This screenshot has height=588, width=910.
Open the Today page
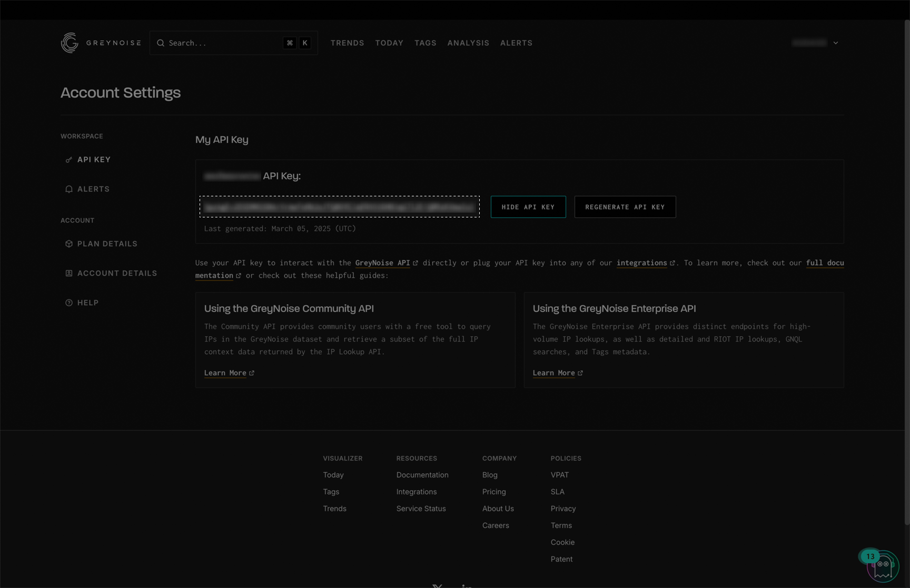point(389,43)
